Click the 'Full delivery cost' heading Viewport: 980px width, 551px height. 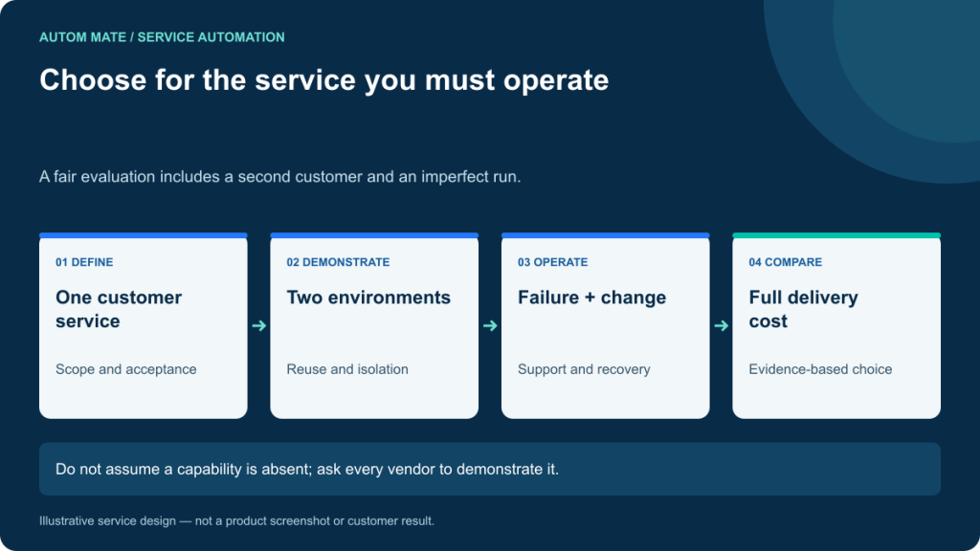pyautogui.click(x=804, y=309)
